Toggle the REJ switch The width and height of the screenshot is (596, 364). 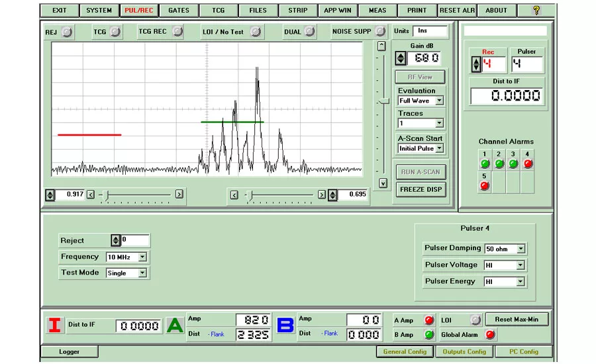point(67,32)
